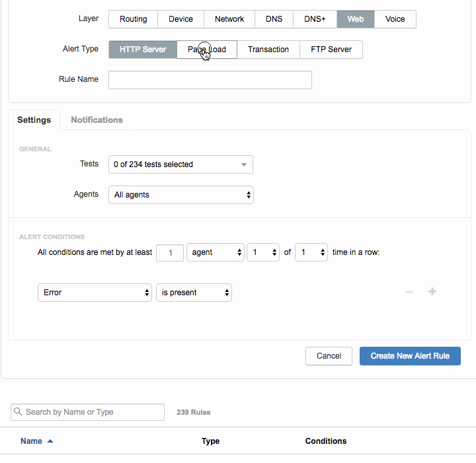Choose the Voice layer option
476x463 pixels.
[395, 19]
